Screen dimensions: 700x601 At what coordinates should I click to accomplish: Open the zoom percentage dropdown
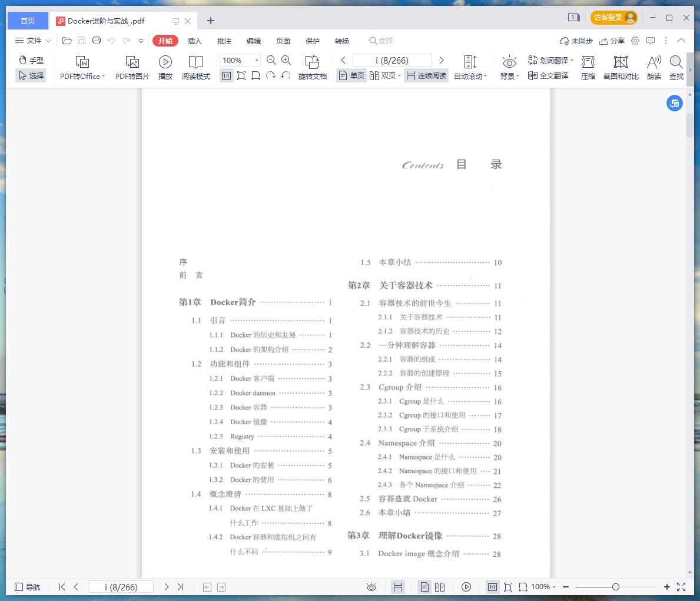click(x=257, y=60)
